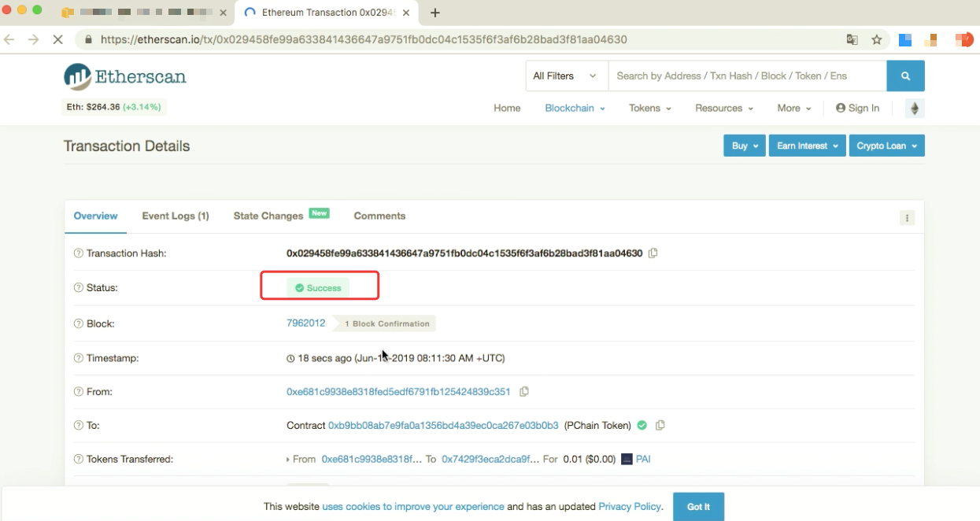The width and height of the screenshot is (980, 521).
Task: Open the three-dot options menu on the card
Action: click(907, 218)
